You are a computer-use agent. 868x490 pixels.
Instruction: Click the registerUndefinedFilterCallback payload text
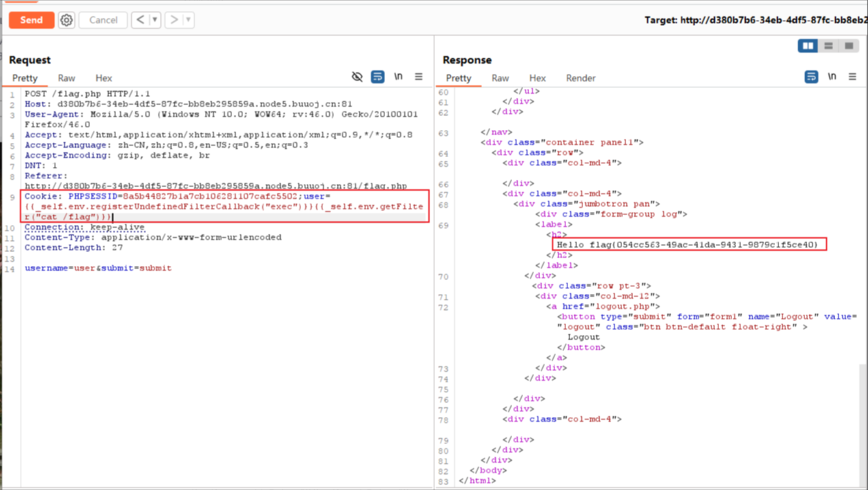click(166, 206)
